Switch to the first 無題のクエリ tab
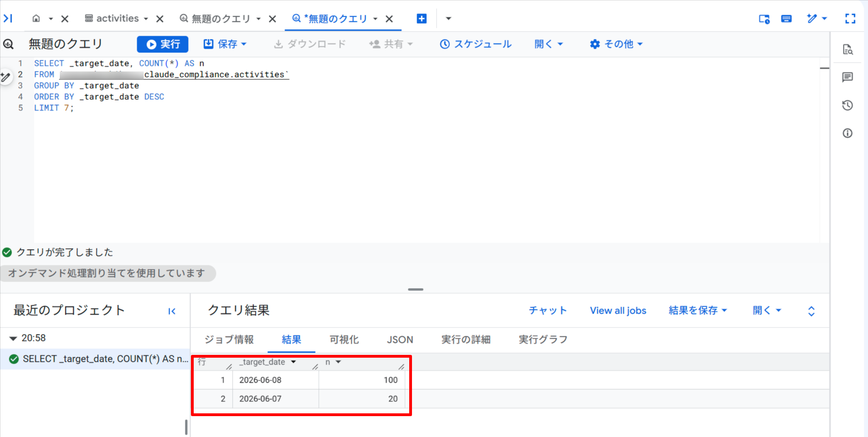The image size is (868, 437). coord(215,19)
